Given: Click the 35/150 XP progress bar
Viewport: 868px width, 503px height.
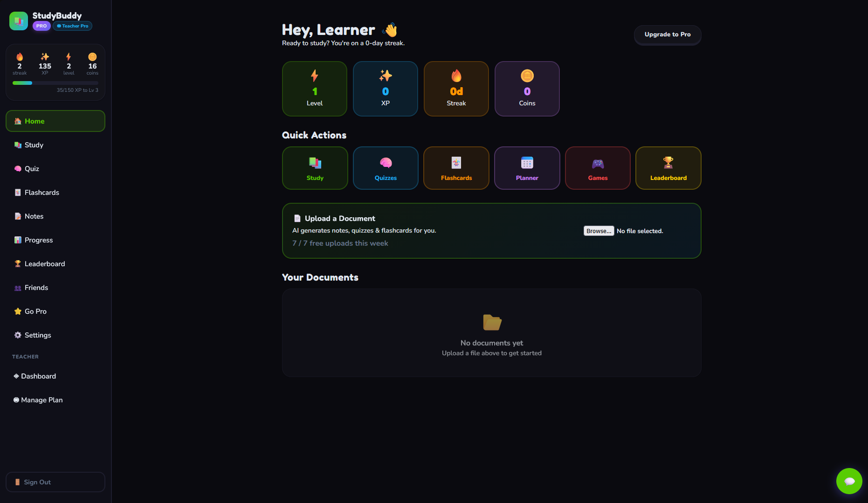Looking at the screenshot, I should coord(55,83).
